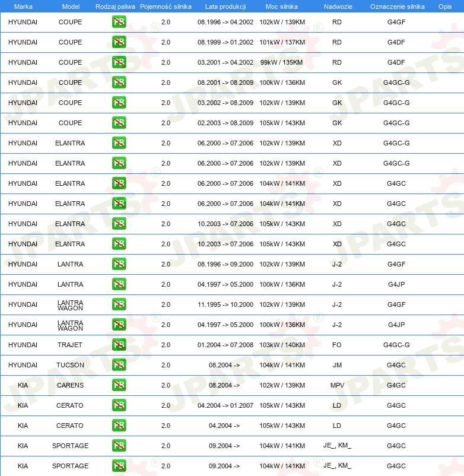Click production dates 08.1996 -> 04.2002
This screenshot has height=476, width=464.
tap(225, 22)
